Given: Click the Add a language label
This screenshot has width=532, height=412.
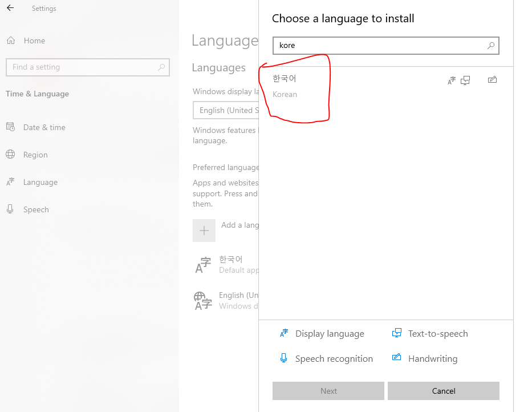Looking at the screenshot, I should click(240, 225).
